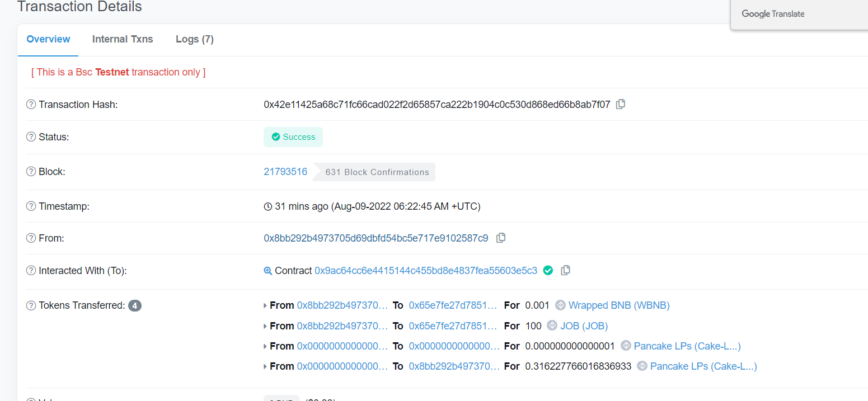Click clock icon beside timestamp
The height and width of the screenshot is (401, 868).
click(268, 206)
